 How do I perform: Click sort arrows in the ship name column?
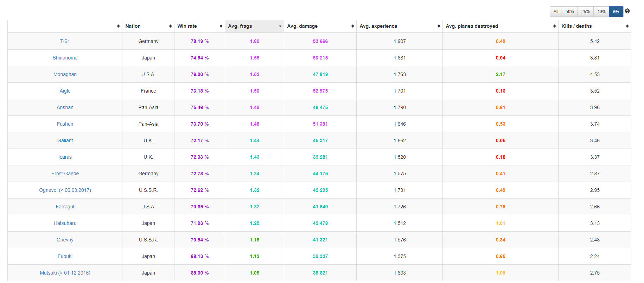118,26
